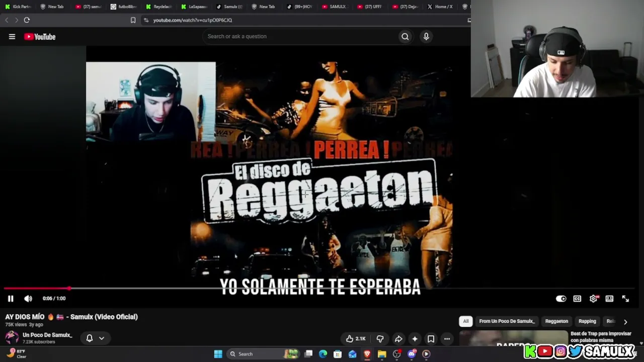Switch to the LaSapaaaa browser tab

coord(194,7)
